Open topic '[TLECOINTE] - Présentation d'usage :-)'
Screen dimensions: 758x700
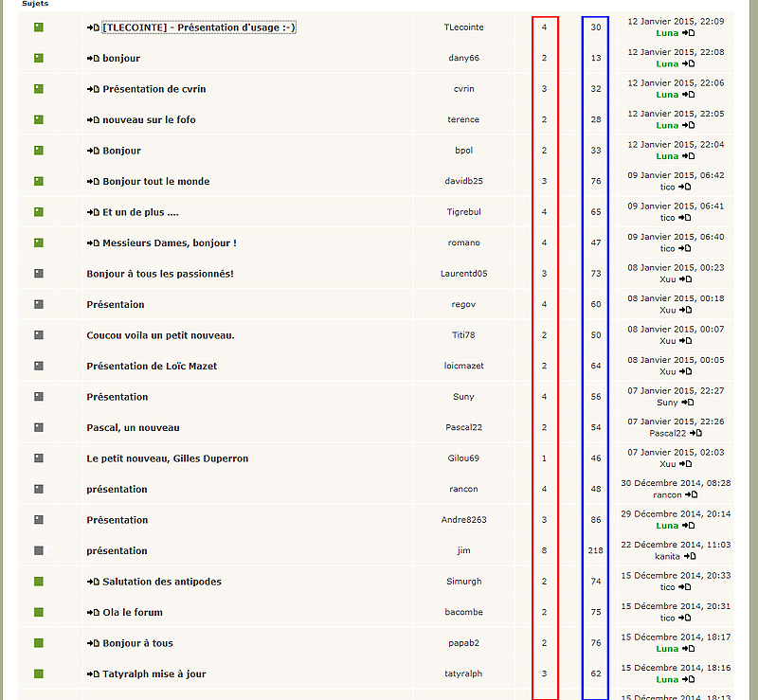[199, 27]
